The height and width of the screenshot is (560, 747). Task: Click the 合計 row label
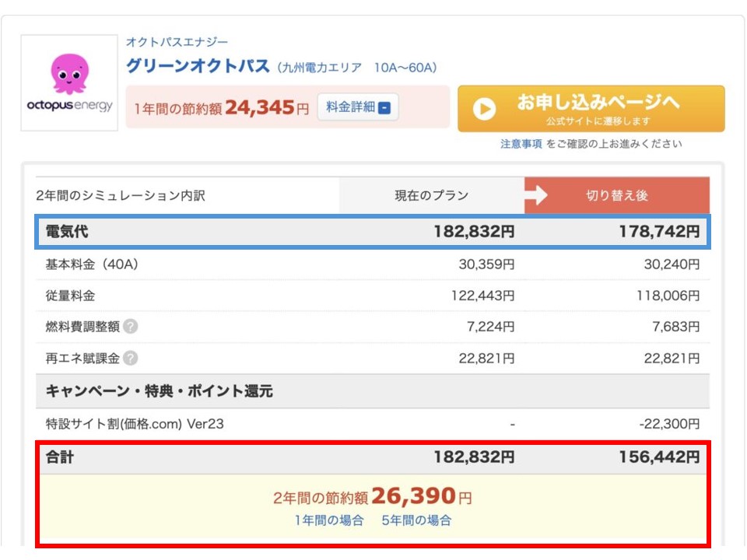[x=60, y=457]
